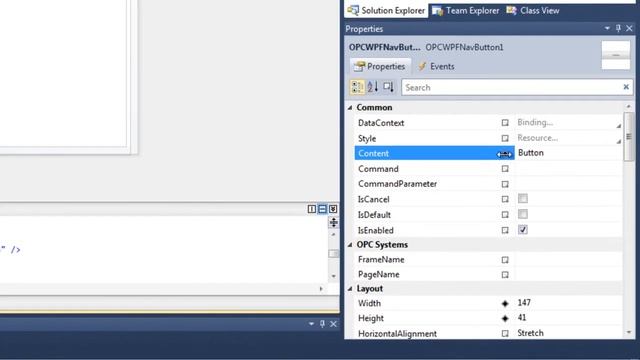Switch to Solution Explorer tab
This screenshot has width=640, height=360.
386,11
